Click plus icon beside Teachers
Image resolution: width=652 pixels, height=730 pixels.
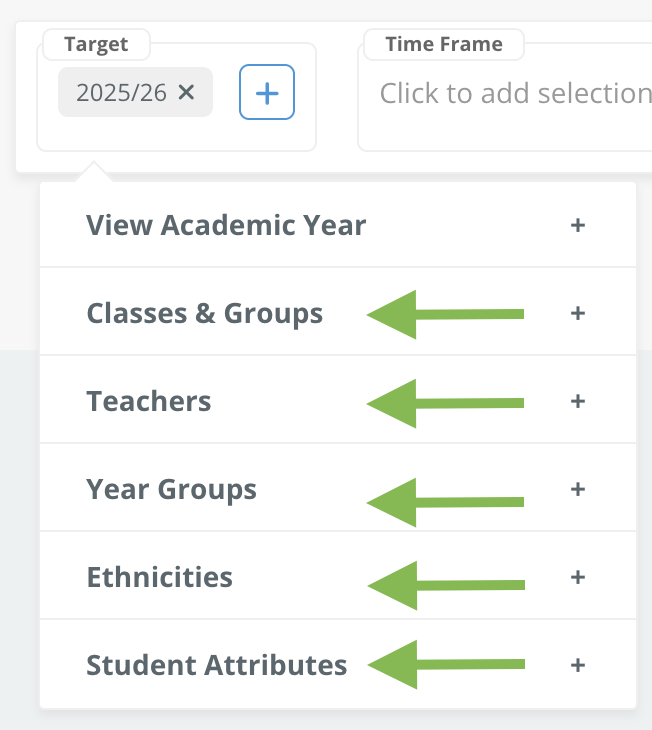[577, 401]
